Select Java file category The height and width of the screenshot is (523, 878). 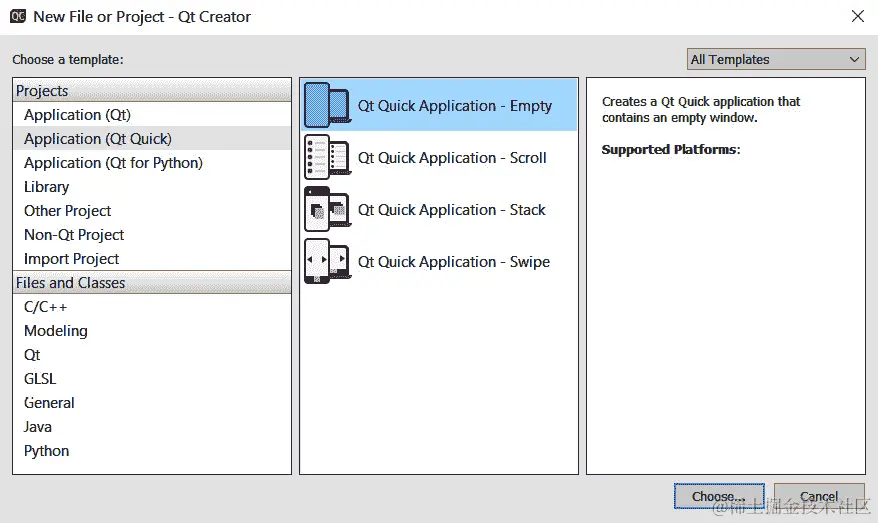click(x=152, y=427)
